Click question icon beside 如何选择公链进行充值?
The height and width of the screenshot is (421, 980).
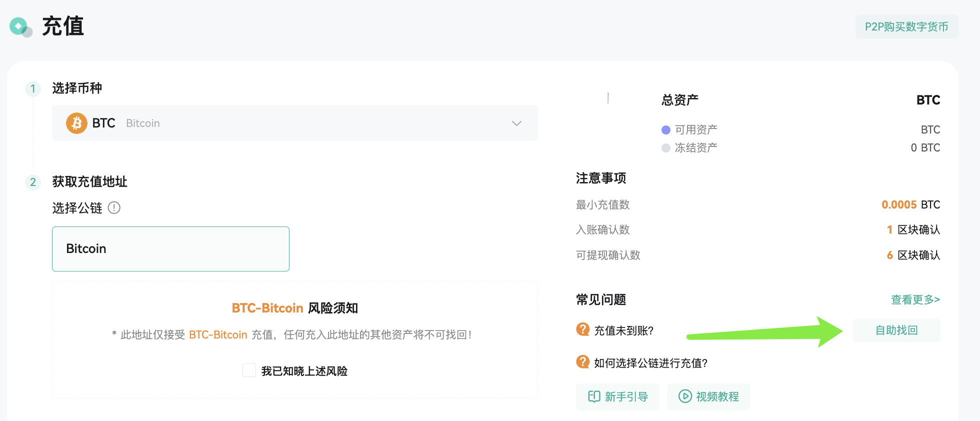tap(583, 361)
